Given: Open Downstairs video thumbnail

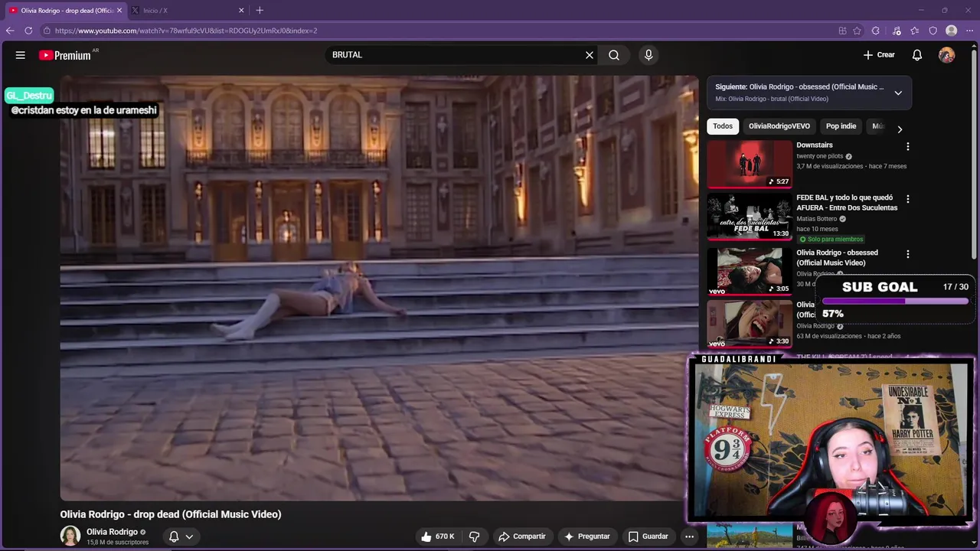Looking at the screenshot, I should tap(750, 164).
